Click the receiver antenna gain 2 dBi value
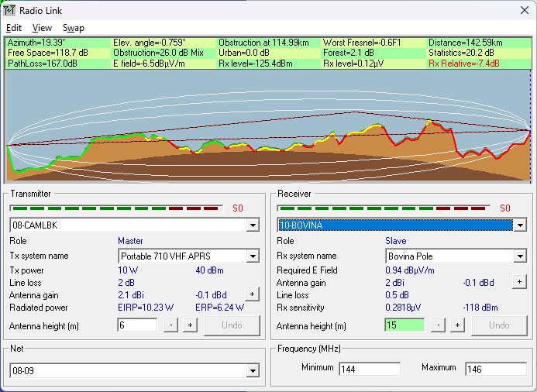 click(394, 283)
